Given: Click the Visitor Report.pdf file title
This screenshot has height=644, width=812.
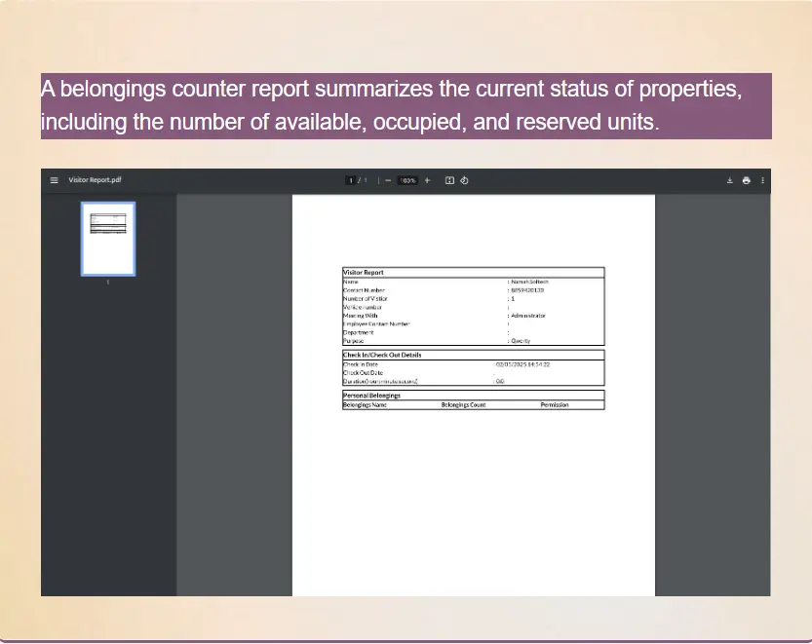Looking at the screenshot, I should click(95, 180).
